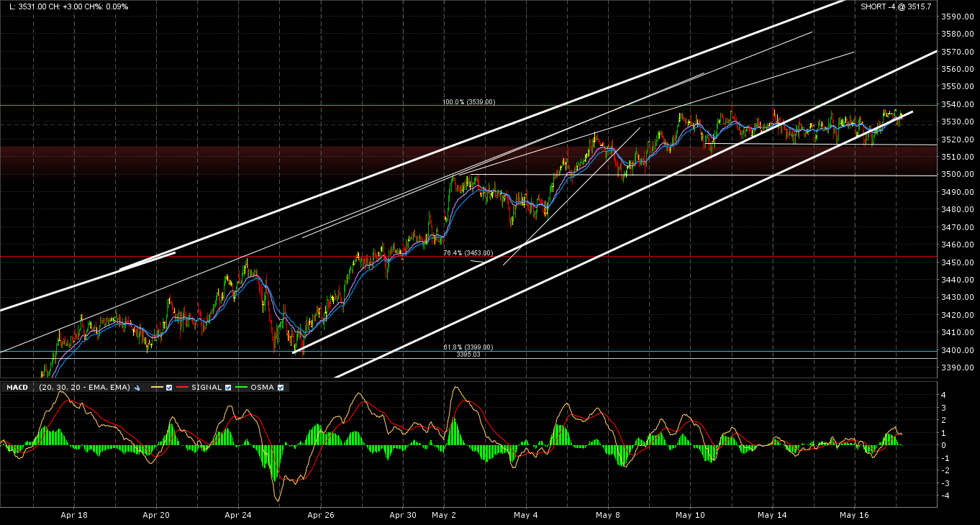Click the CH%: 0.09% readout
The height and width of the screenshot is (525, 980).
click(106, 6)
